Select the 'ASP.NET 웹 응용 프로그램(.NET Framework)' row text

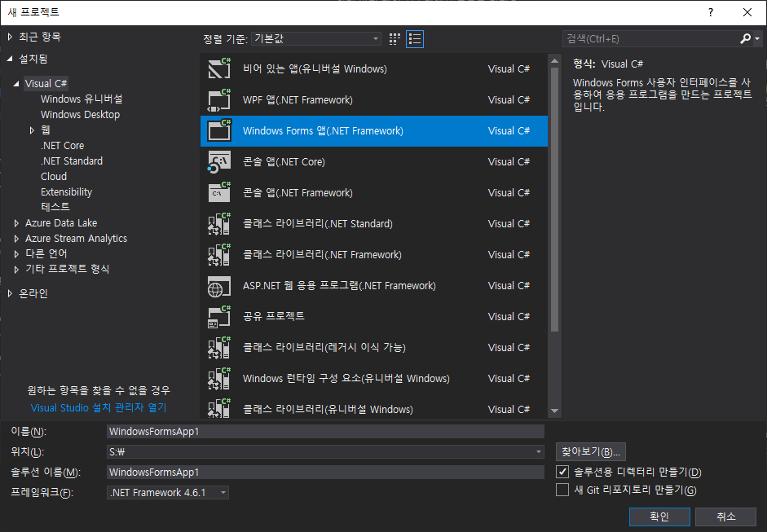pyautogui.click(x=339, y=286)
